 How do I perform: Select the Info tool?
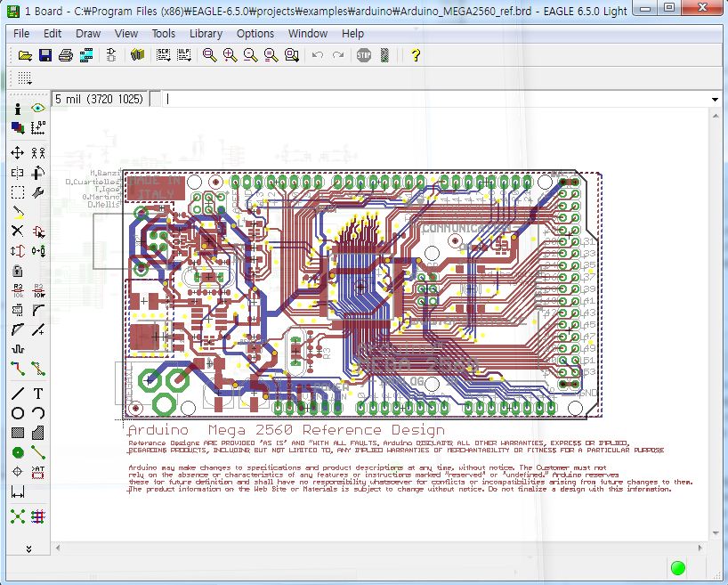(x=18, y=109)
